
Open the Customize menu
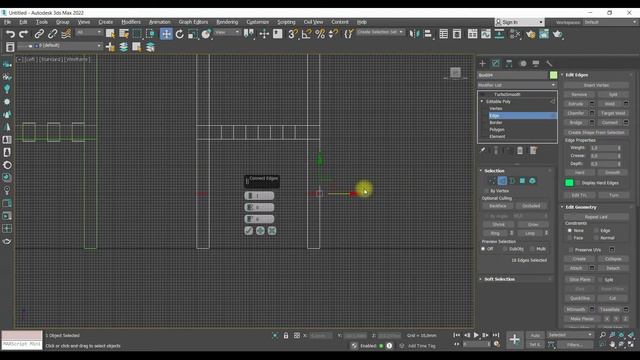[x=258, y=22]
